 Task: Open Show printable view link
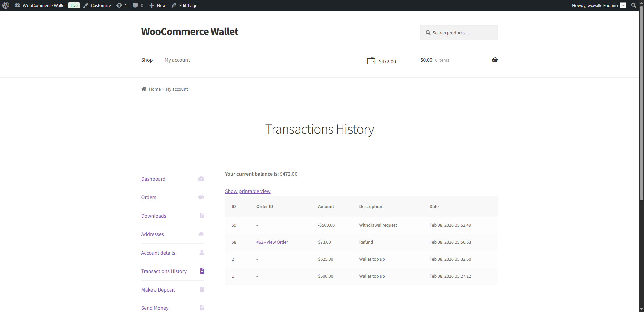pyautogui.click(x=248, y=191)
